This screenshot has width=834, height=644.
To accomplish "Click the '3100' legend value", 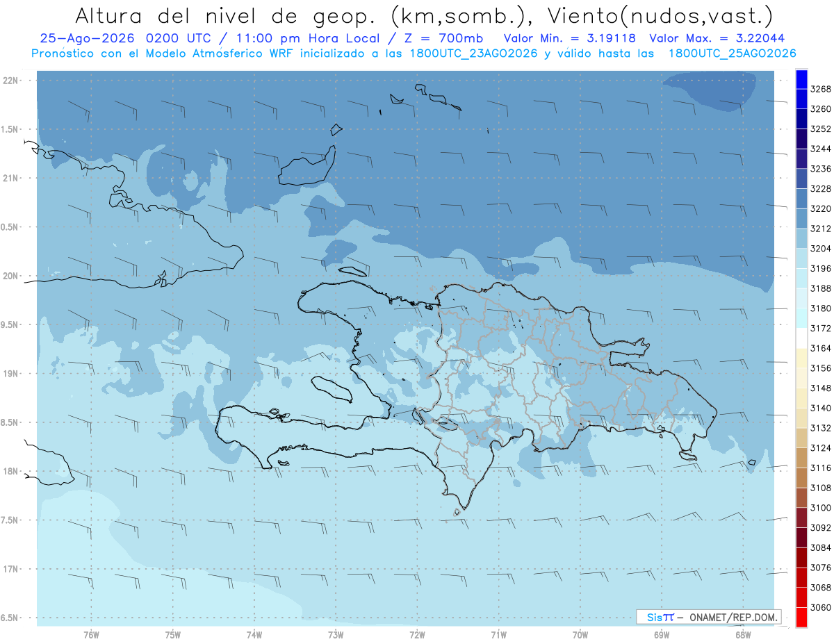I will [820, 508].
